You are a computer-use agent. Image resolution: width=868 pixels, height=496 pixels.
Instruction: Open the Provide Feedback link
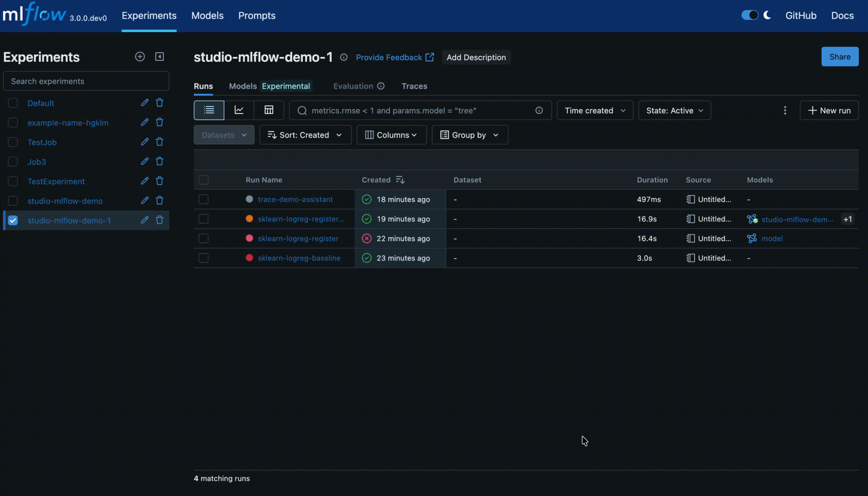click(x=395, y=57)
